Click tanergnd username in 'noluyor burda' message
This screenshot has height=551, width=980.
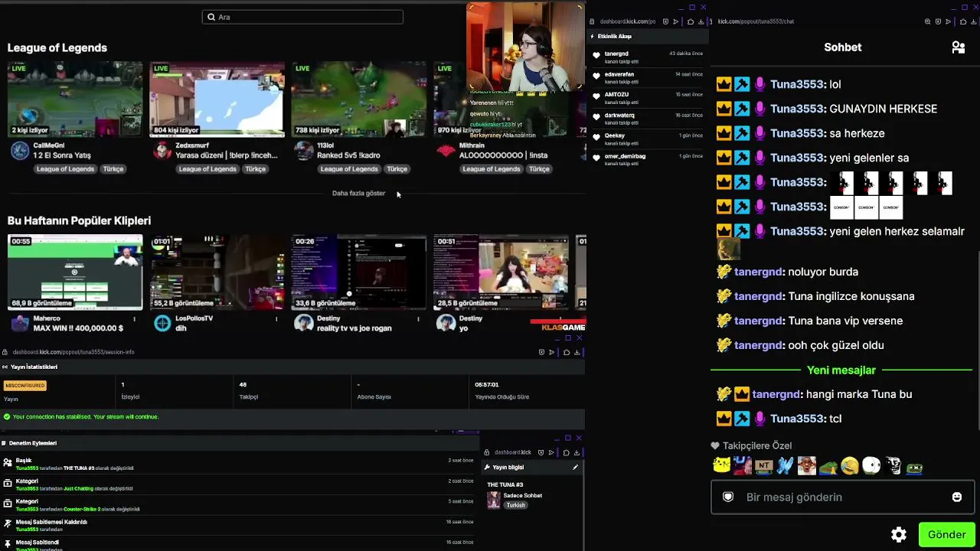pyautogui.click(x=759, y=272)
